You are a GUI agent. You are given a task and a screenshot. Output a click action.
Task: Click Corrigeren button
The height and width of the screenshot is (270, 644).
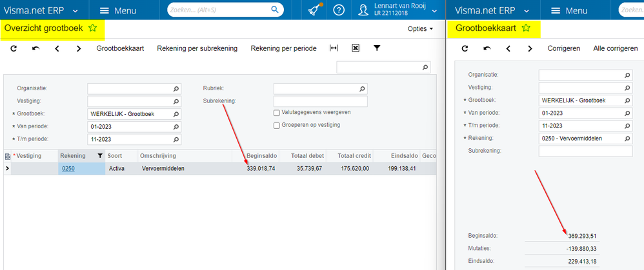(x=564, y=48)
